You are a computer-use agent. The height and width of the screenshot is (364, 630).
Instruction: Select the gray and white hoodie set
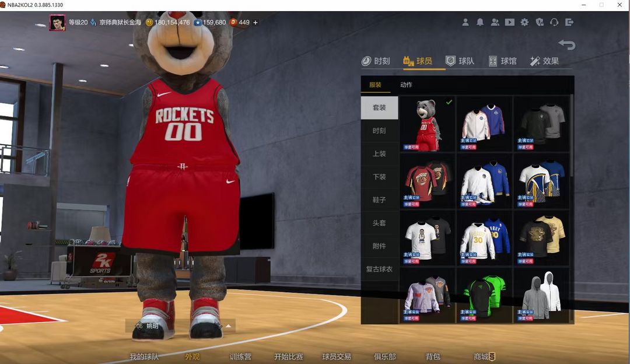(x=541, y=295)
